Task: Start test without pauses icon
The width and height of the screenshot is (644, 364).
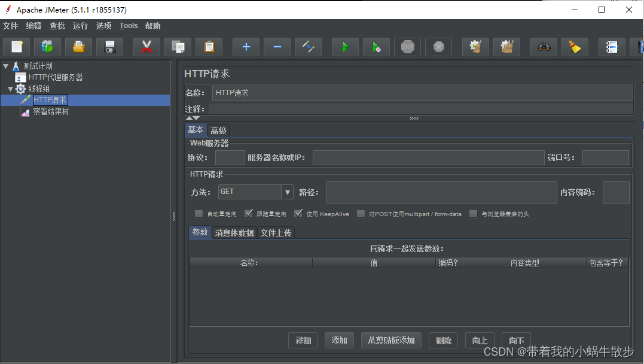Action: coord(377,47)
